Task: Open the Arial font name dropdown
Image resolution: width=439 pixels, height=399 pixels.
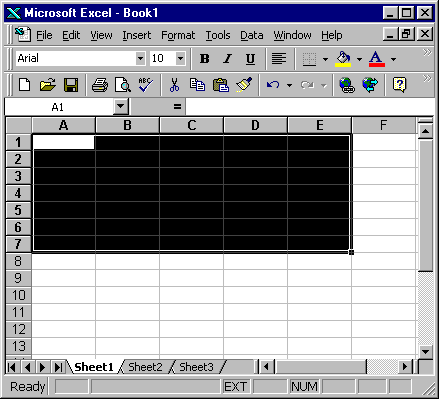Action: (140, 59)
